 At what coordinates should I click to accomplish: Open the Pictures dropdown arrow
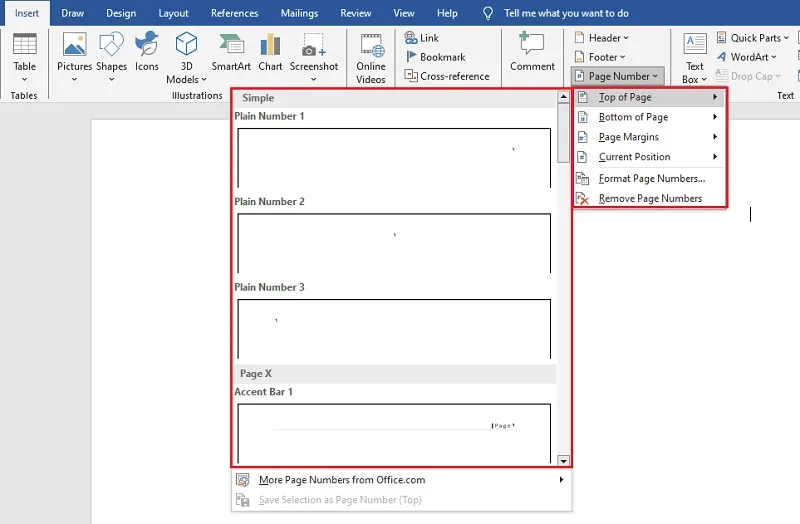pos(74,79)
